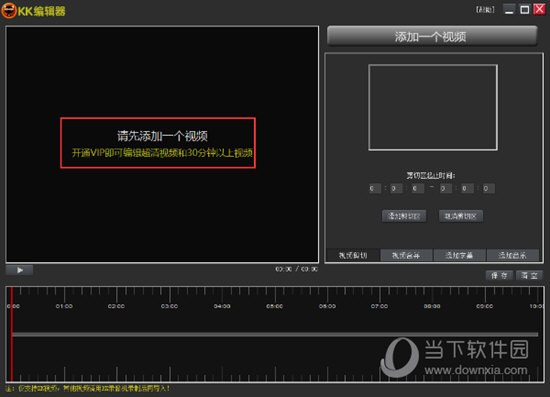This screenshot has height=397, width=550.
Task: Click the 04:00 timeline mark
Action: (222, 306)
